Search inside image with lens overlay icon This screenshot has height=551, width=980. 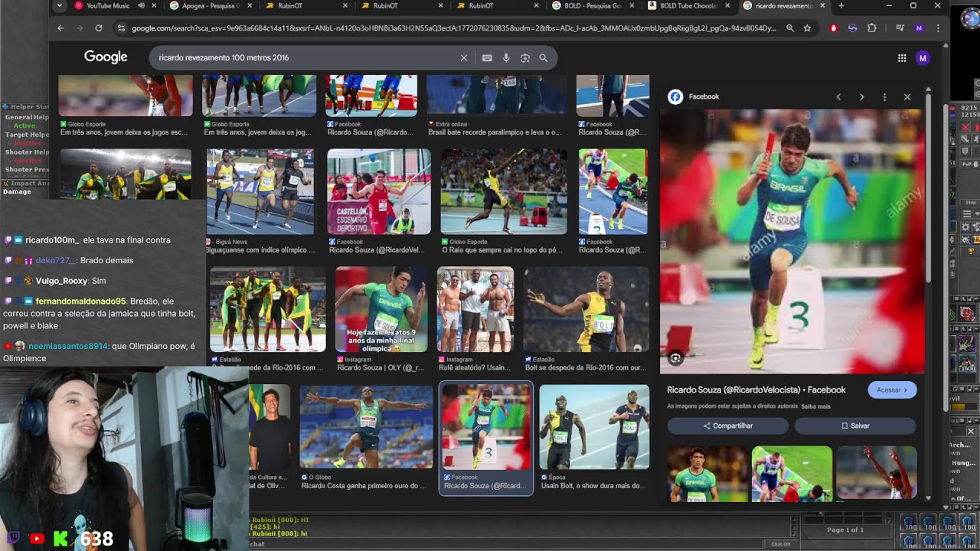pyautogui.click(x=675, y=358)
